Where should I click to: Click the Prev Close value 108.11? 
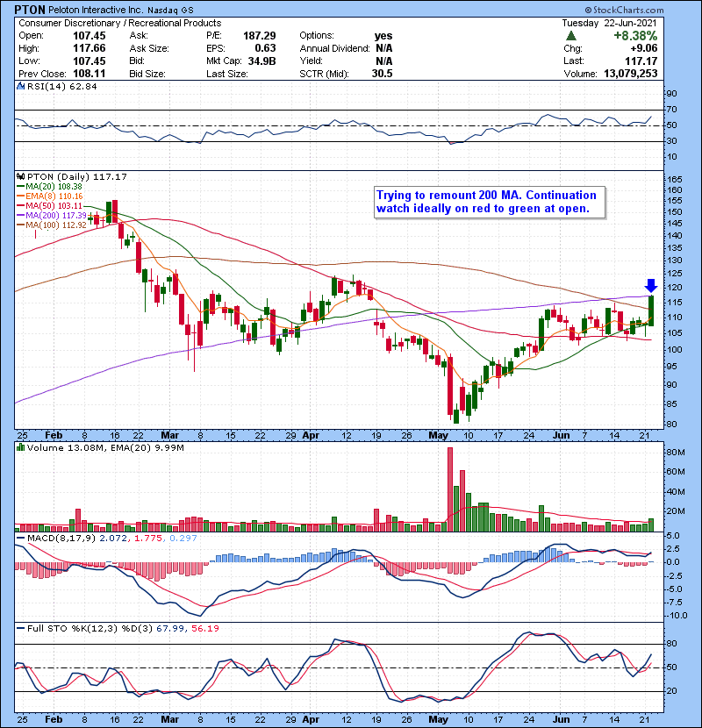(x=90, y=74)
